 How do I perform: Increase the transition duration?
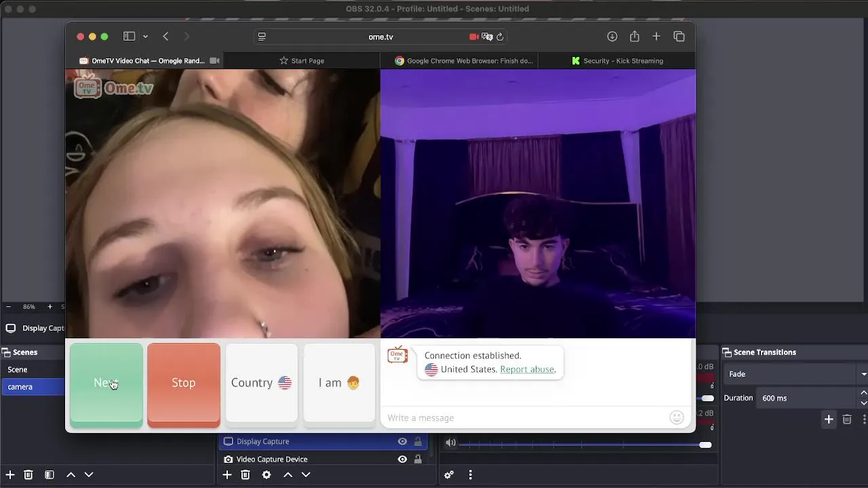(863, 393)
